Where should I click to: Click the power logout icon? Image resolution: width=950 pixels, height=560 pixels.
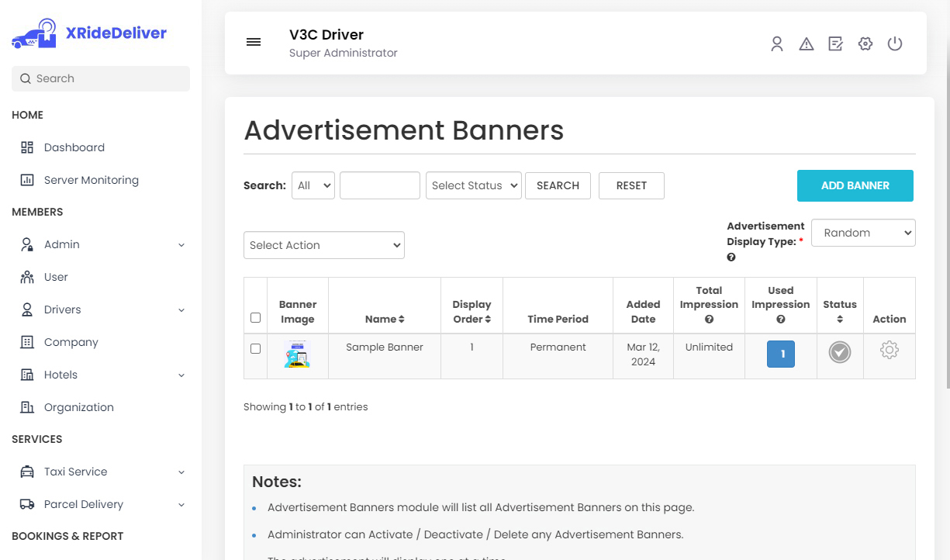coord(895,43)
